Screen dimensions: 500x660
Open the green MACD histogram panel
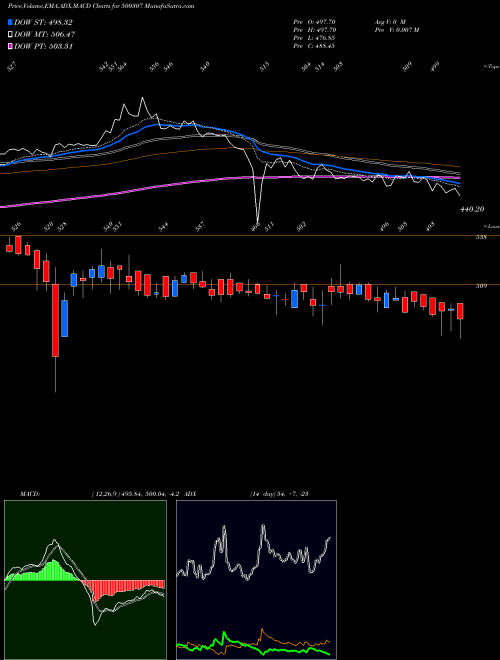85,580
